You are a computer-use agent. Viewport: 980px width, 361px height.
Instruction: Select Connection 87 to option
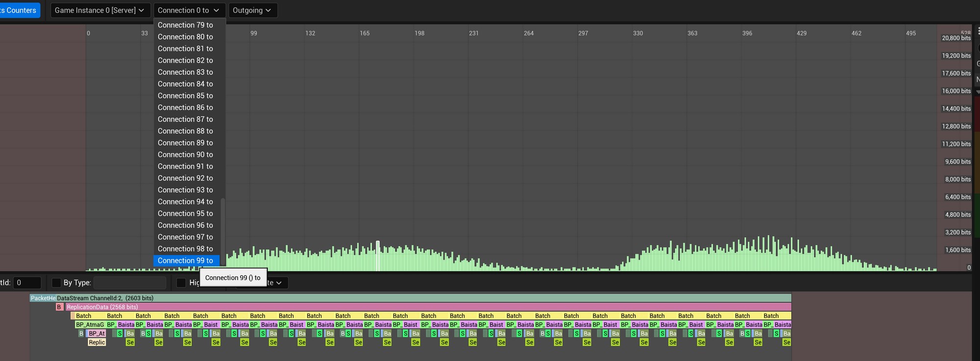click(x=186, y=119)
